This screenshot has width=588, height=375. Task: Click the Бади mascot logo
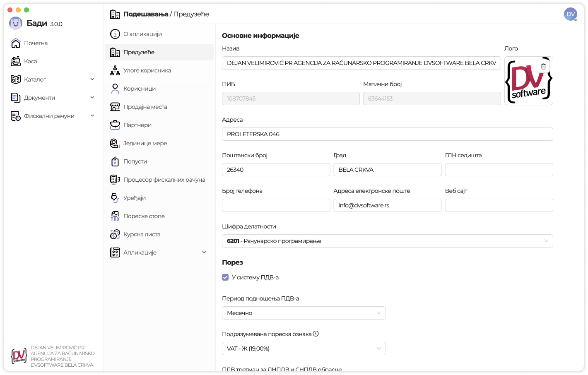(x=16, y=23)
